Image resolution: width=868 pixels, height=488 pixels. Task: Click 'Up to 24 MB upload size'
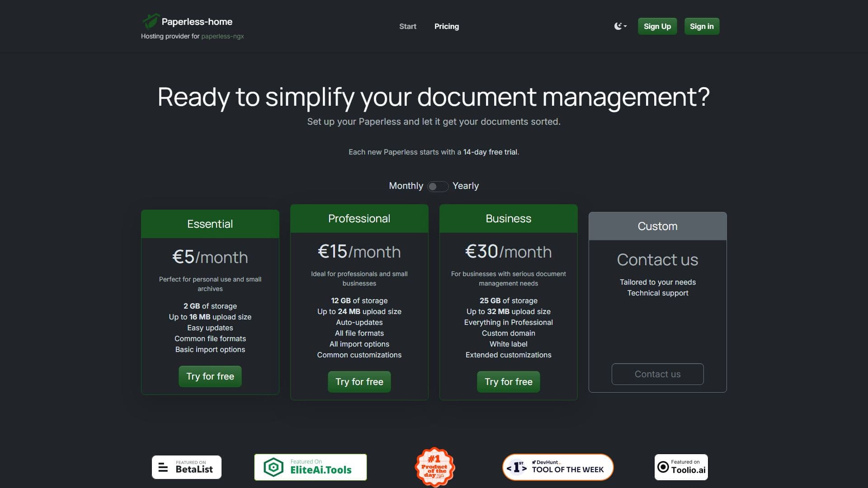pyautogui.click(x=359, y=311)
